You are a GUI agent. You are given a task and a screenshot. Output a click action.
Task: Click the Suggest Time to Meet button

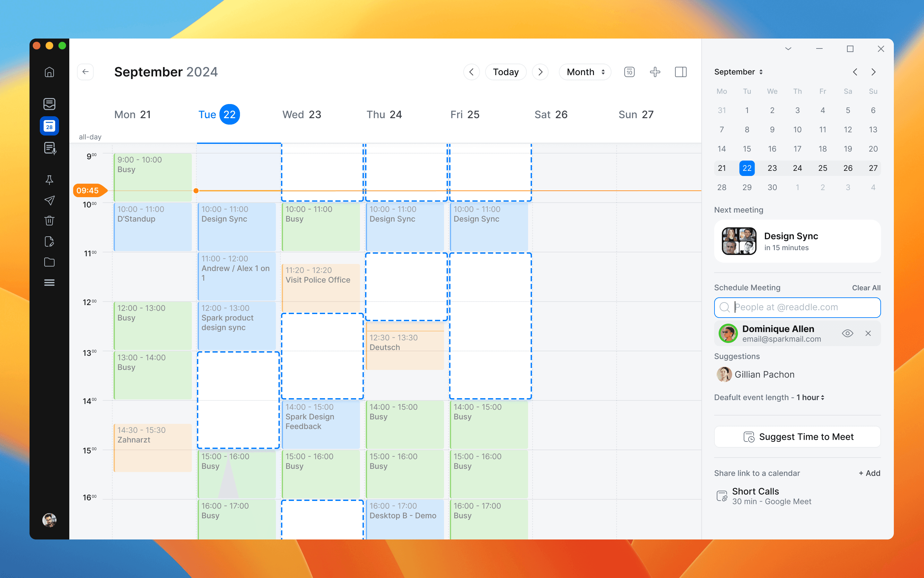[797, 437]
